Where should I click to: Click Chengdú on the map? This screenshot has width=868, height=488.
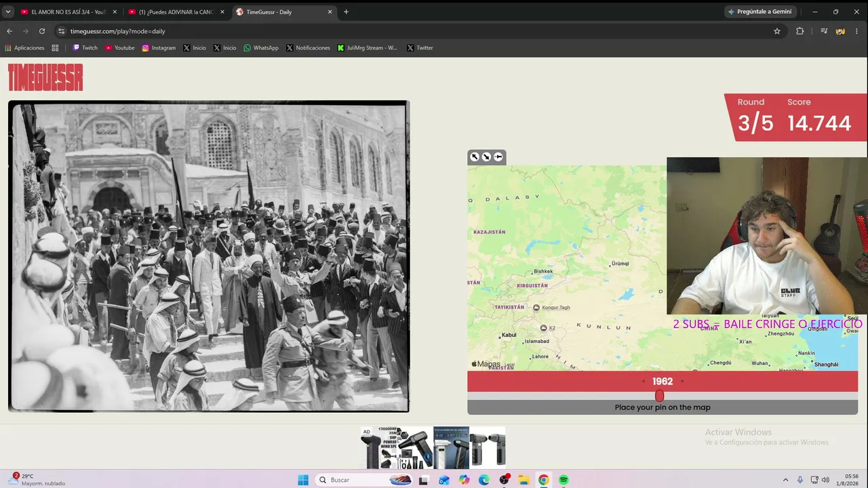pos(720,363)
